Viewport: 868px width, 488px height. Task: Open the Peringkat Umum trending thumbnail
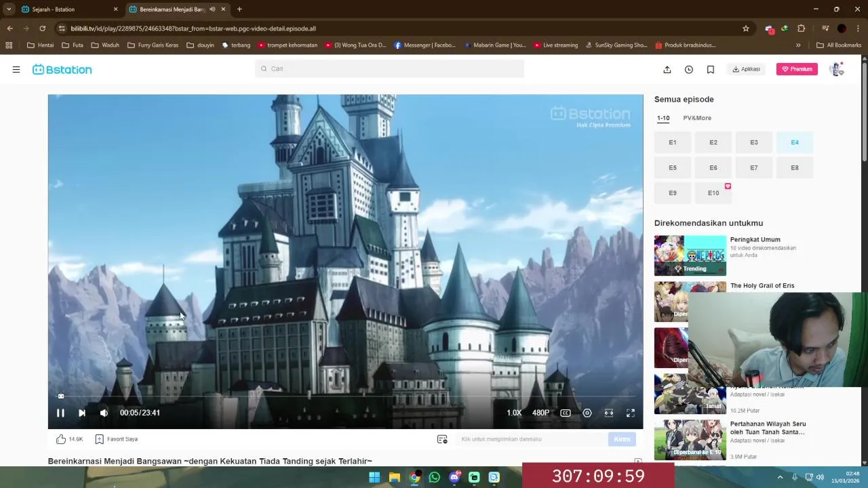coord(690,256)
